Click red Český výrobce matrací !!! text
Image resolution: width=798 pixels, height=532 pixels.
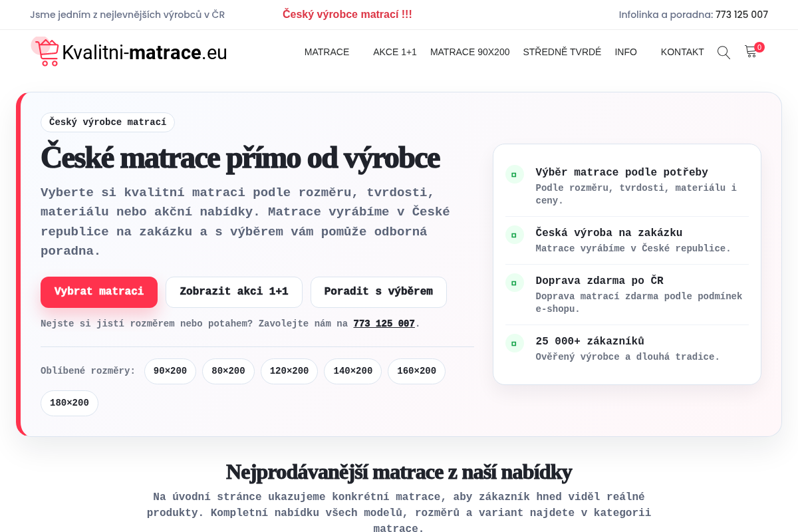347,14
